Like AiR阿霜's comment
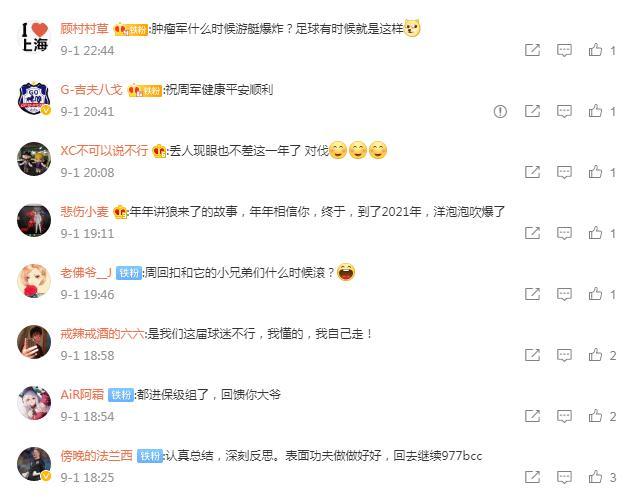Screen dimensions: 635x498 coord(595,416)
